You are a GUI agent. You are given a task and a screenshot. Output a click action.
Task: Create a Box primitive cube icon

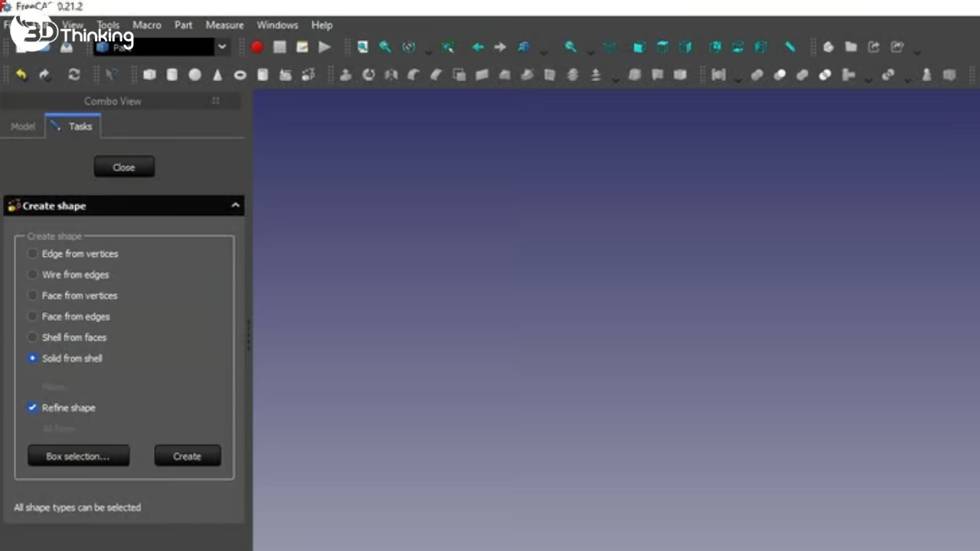click(149, 75)
